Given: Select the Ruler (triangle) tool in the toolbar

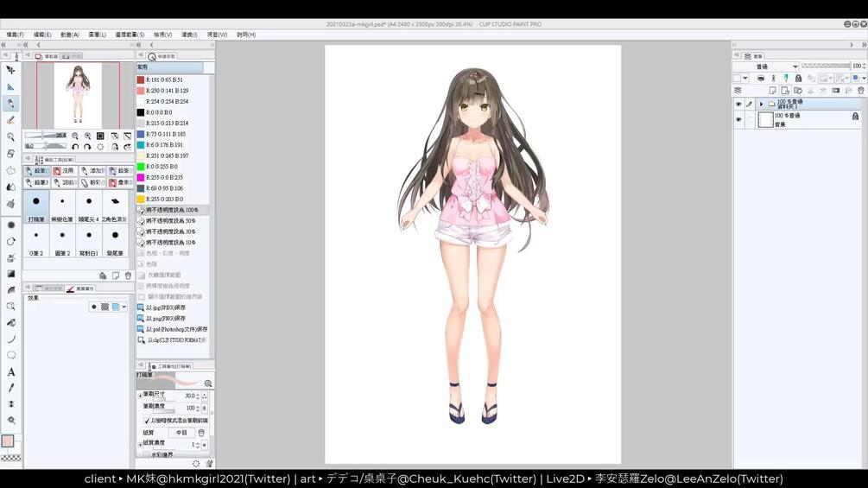Looking at the screenshot, I should click(10, 87).
